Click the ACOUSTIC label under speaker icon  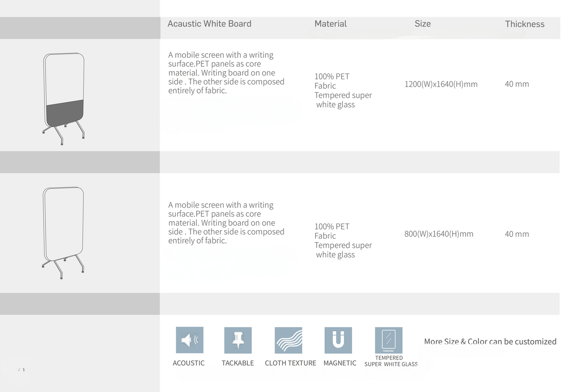189,363
